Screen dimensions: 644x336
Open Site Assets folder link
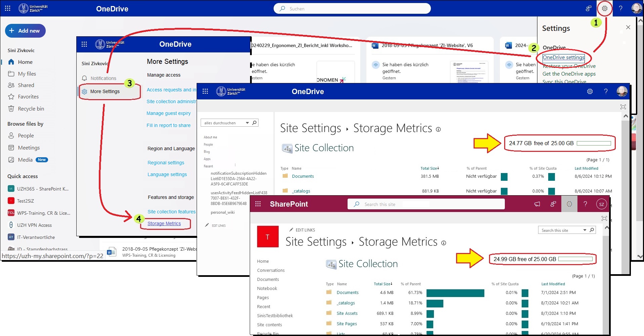pyautogui.click(x=347, y=313)
